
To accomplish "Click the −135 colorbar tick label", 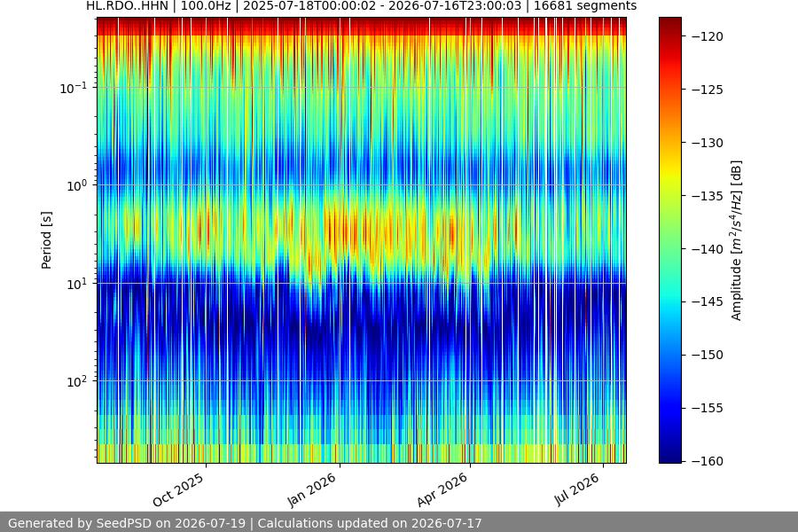I will [708, 196].
